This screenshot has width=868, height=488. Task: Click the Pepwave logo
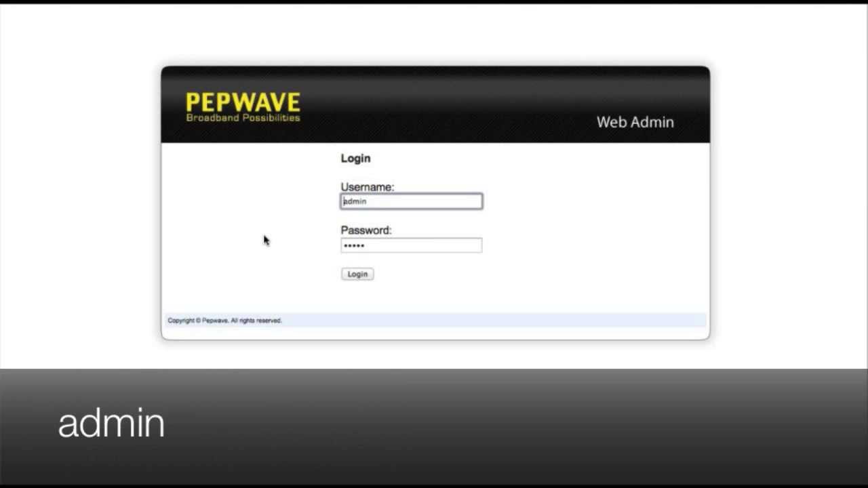tap(243, 107)
